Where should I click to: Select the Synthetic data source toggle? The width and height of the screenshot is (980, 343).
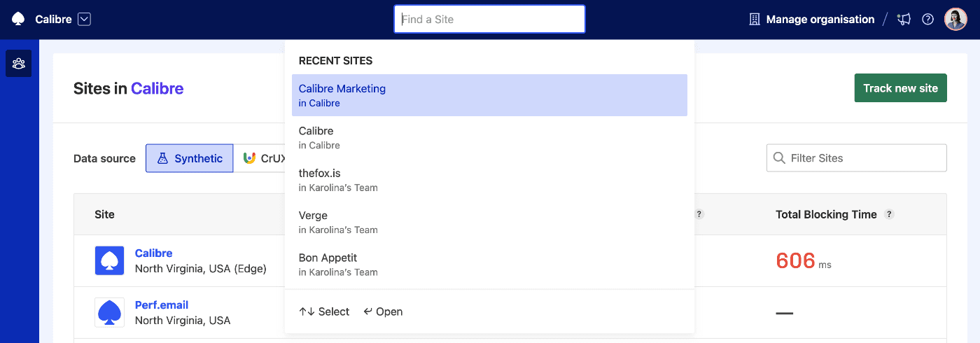[190, 158]
